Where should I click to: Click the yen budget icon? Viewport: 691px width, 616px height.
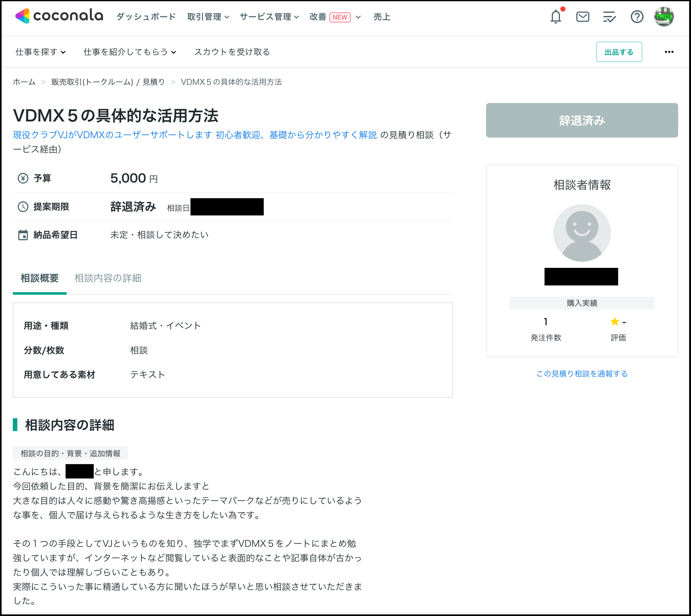(23, 178)
